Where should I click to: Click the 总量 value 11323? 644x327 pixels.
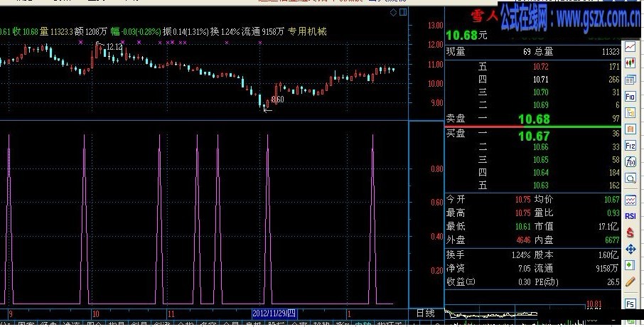[x=611, y=52]
